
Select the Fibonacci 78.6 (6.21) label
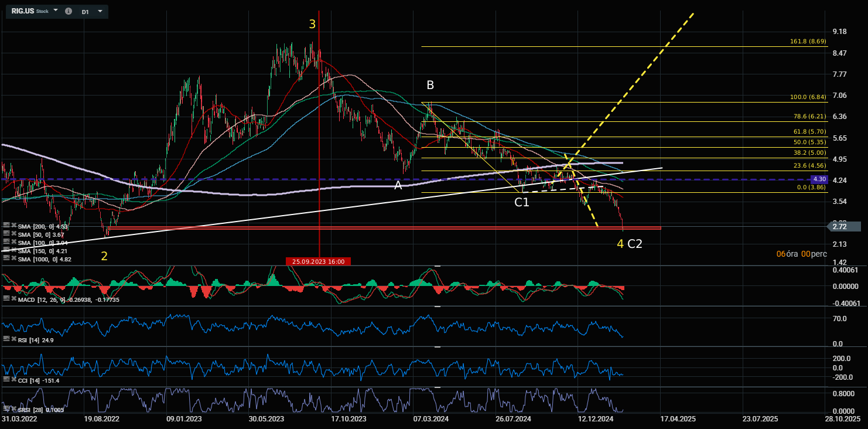tap(809, 117)
